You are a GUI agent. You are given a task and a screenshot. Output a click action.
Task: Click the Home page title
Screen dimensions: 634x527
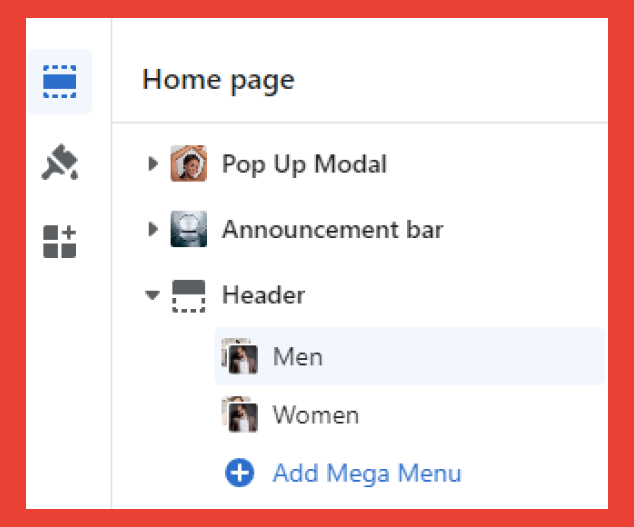pyautogui.click(x=218, y=80)
